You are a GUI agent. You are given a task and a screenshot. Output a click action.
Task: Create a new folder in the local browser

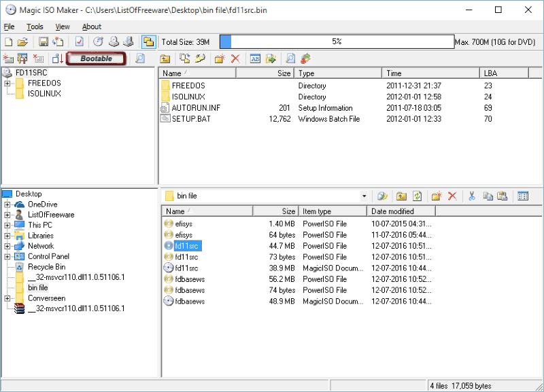click(437, 196)
